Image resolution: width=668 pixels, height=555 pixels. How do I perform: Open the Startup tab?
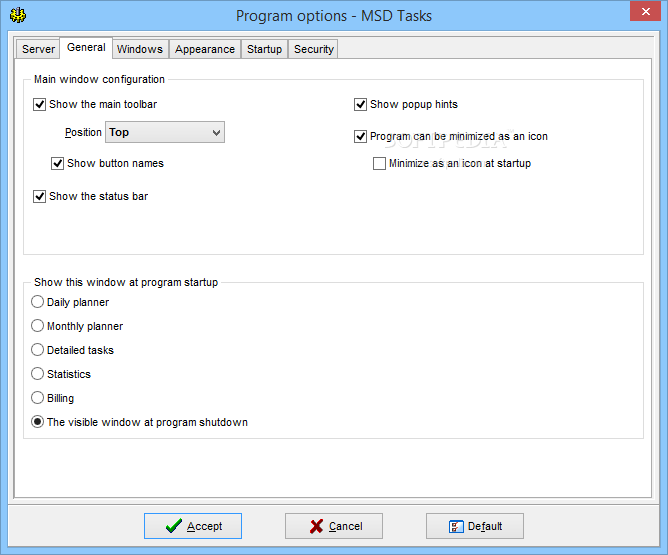pyautogui.click(x=265, y=49)
